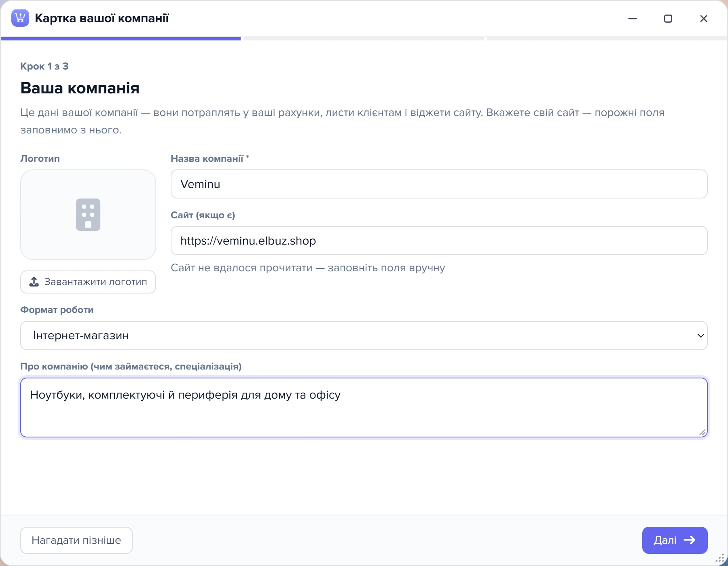This screenshot has height=566, width=728.
Task: Click the Крок 1 з 3 step label
Action: pos(44,66)
